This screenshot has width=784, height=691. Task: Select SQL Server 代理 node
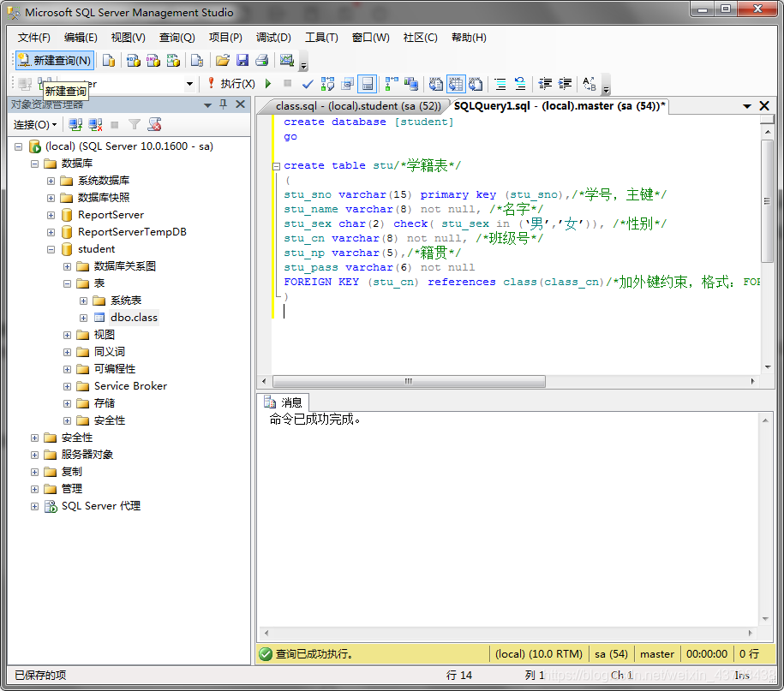tap(101, 506)
